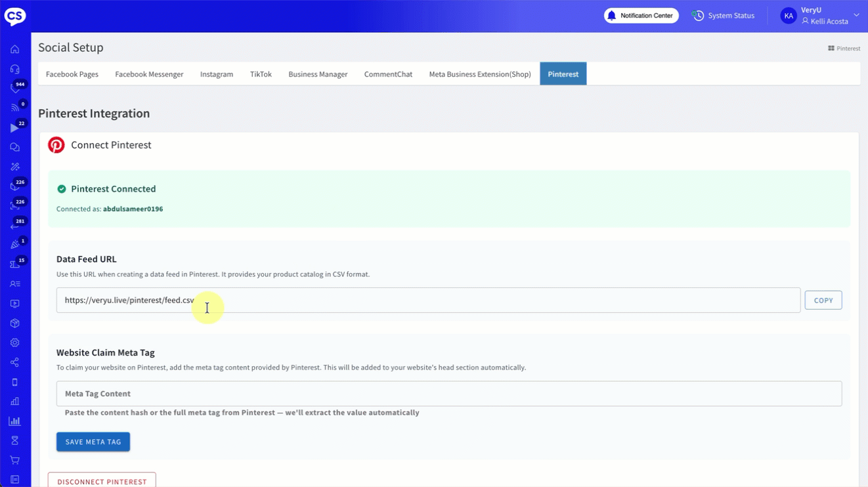The height and width of the screenshot is (487, 868).
Task: Focus the Meta Tag Content input field
Action: click(x=449, y=394)
